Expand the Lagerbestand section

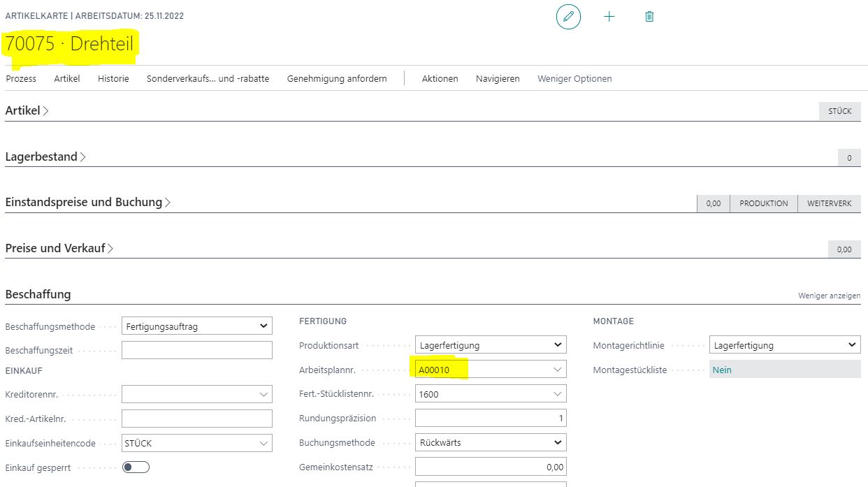coord(45,157)
